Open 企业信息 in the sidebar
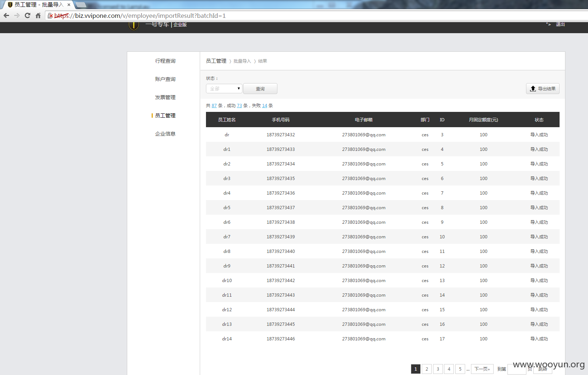588x375 pixels. click(165, 134)
